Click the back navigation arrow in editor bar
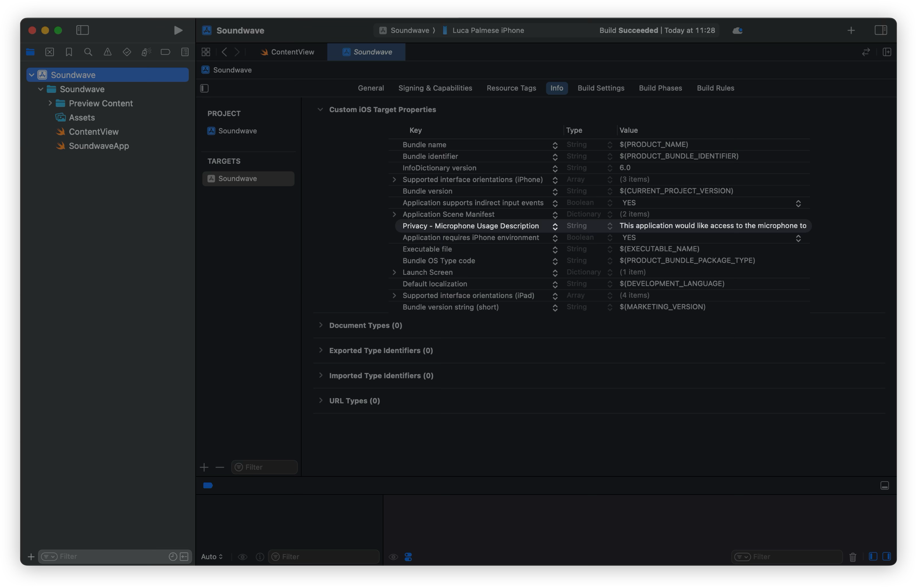Screen dimensions: 917x588 tap(224, 52)
